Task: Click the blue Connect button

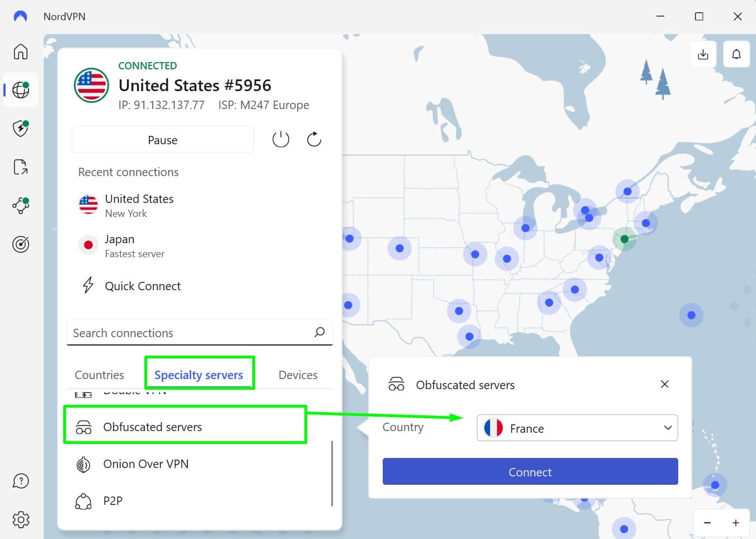Action: [530, 472]
